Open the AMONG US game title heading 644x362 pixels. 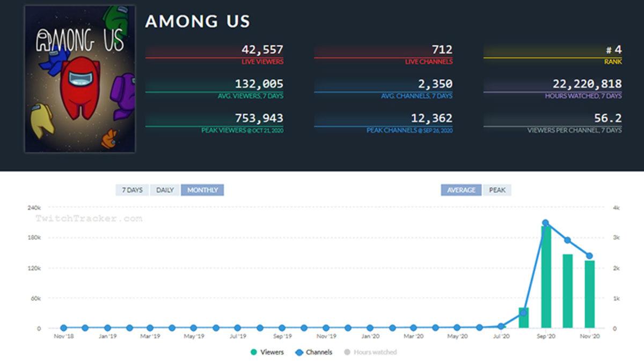(199, 21)
